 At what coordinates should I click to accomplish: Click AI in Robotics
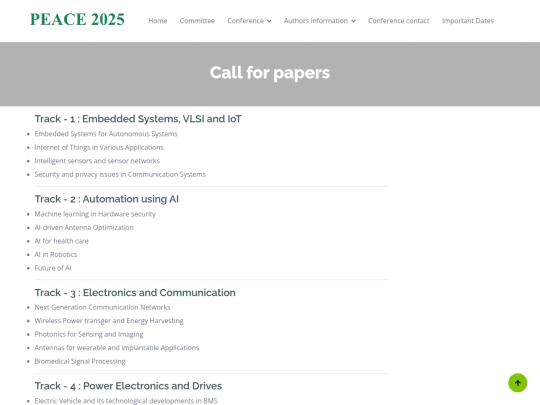pos(56,255)
